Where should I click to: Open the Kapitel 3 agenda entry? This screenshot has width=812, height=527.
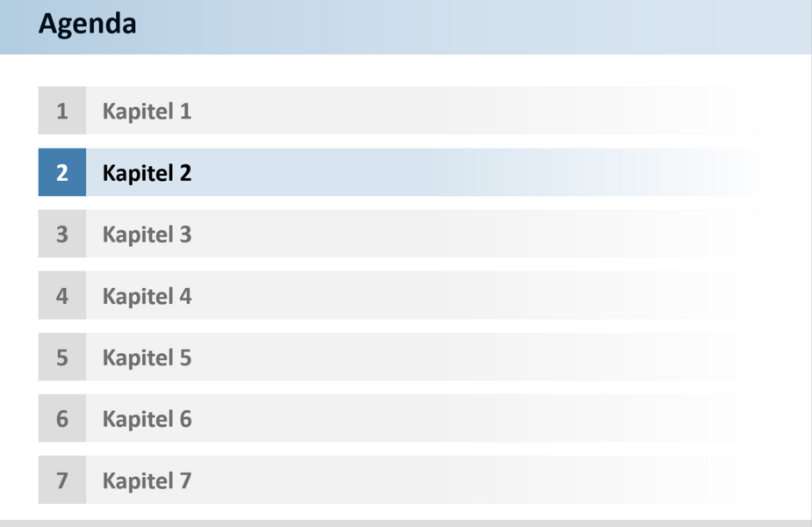click(x=147, y=235)
